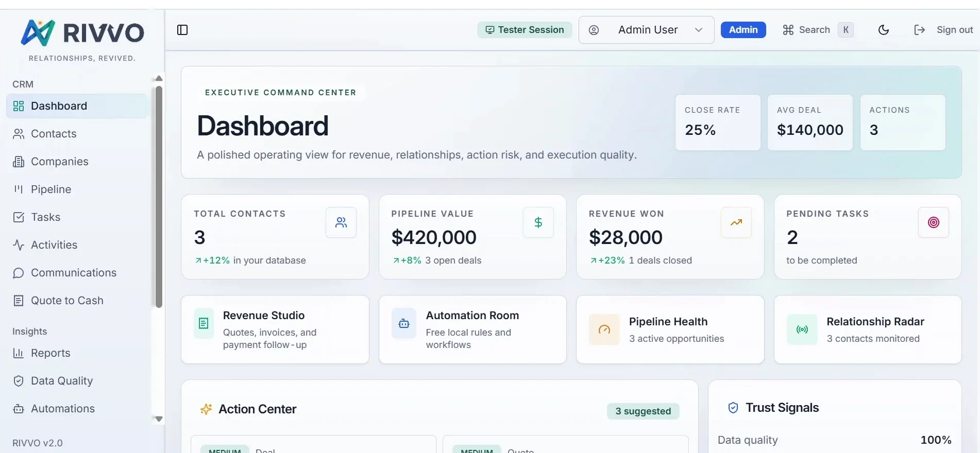Image resolution: width=980 pixels, height=453 pixels.
Task: Click the Action Center sparkle icon
Action: (x=206, y=409)
